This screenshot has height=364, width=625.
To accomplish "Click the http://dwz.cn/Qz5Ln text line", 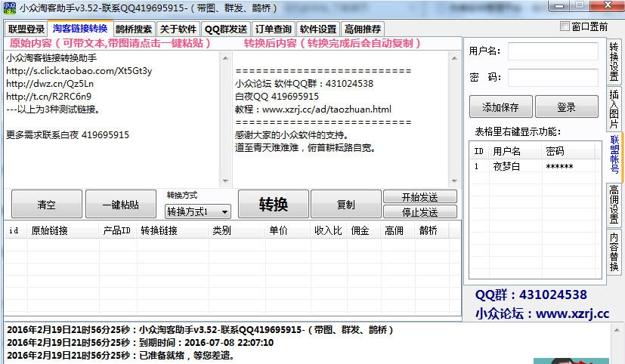I will (50, 84).
